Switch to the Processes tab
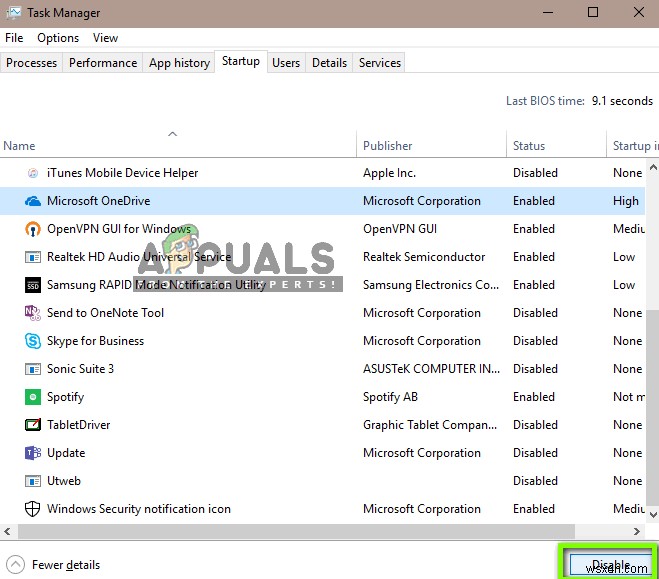The height and width of the screenshot is (579, 659). [32, 63]
